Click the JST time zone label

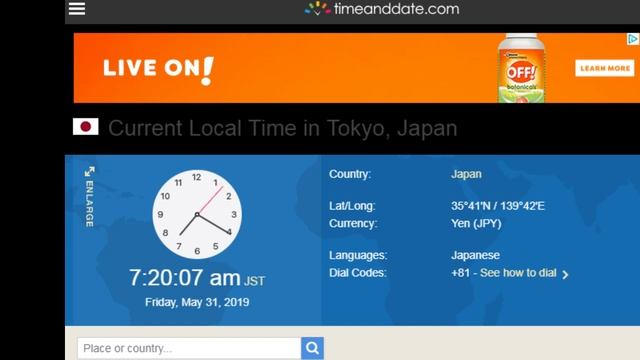(x=255, y=281)
